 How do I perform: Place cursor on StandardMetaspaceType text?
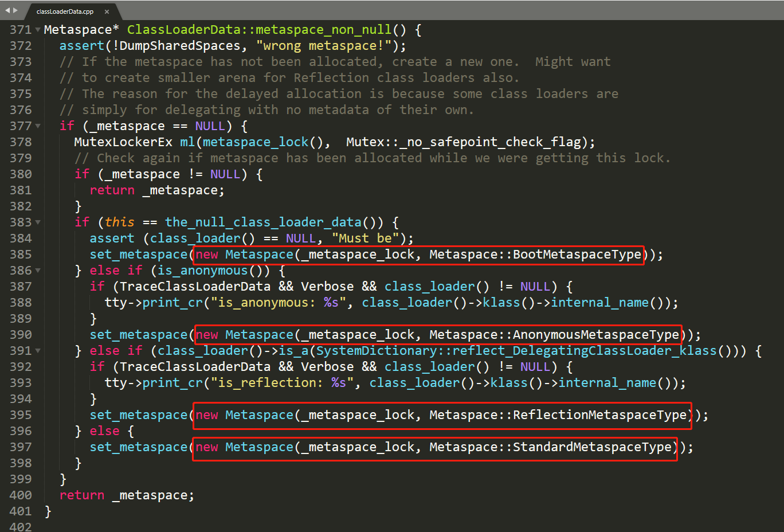coord(591,447)
